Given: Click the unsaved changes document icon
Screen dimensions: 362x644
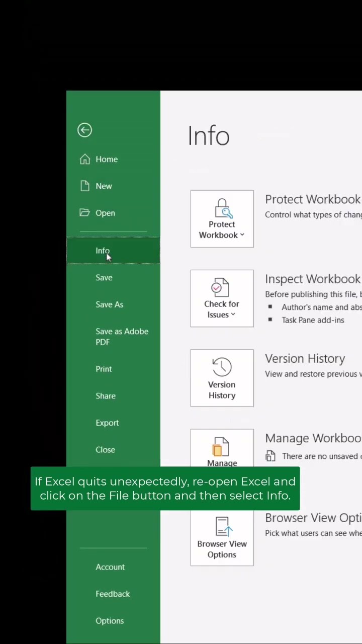Looking at the screenshot, I should (x=270, y=456).
